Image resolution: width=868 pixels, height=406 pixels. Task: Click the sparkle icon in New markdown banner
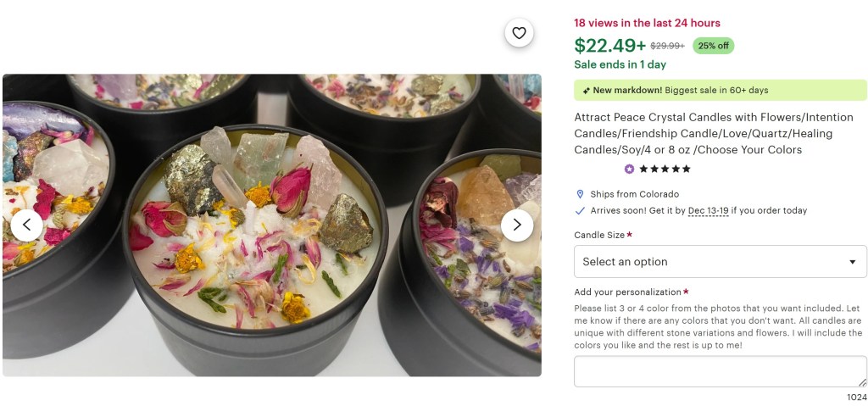pyautogui.click(x=585, y=90)
